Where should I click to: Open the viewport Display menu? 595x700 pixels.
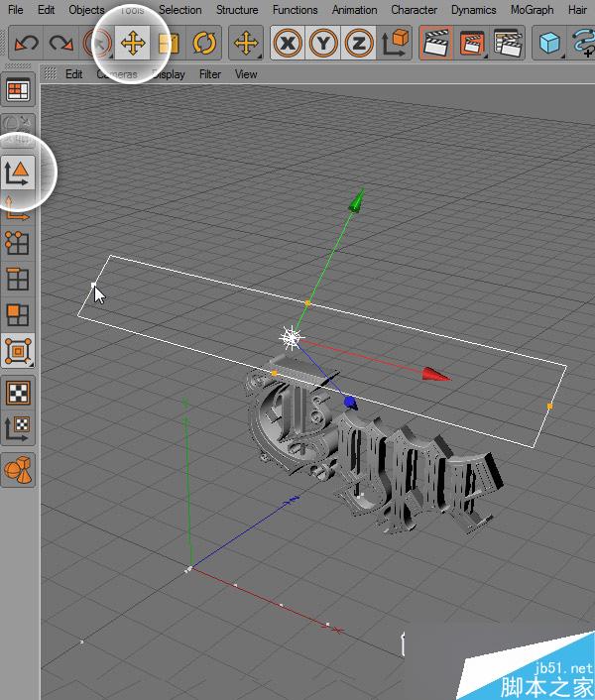[169, 74]
